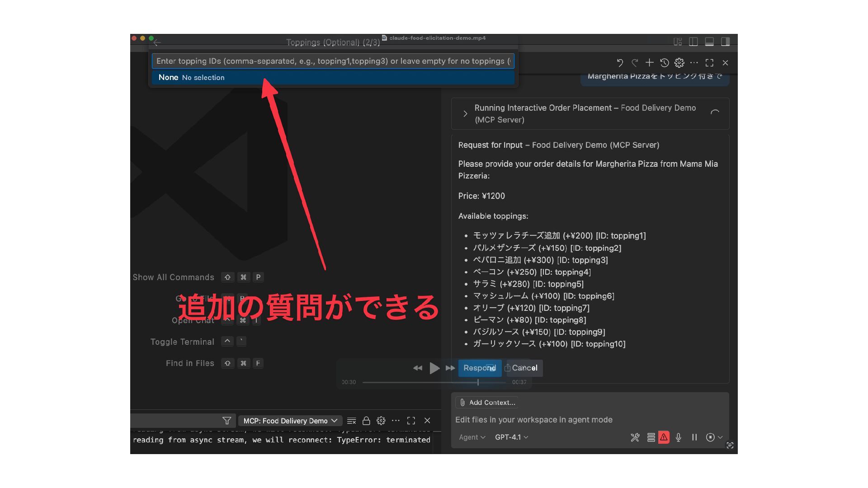Expand the Running Interactive Order Placement item
The width and height of the screenshot is (868, 488).
click(x=465, y=113)
